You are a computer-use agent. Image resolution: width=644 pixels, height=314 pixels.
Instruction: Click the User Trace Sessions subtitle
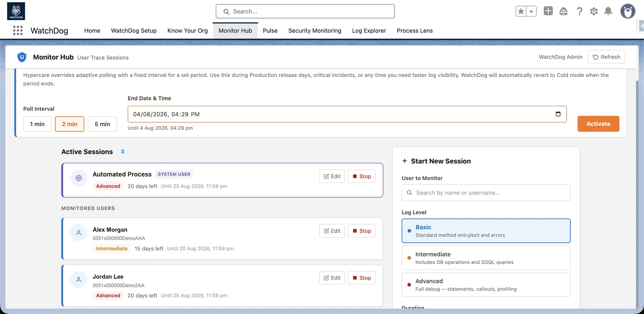103,58
